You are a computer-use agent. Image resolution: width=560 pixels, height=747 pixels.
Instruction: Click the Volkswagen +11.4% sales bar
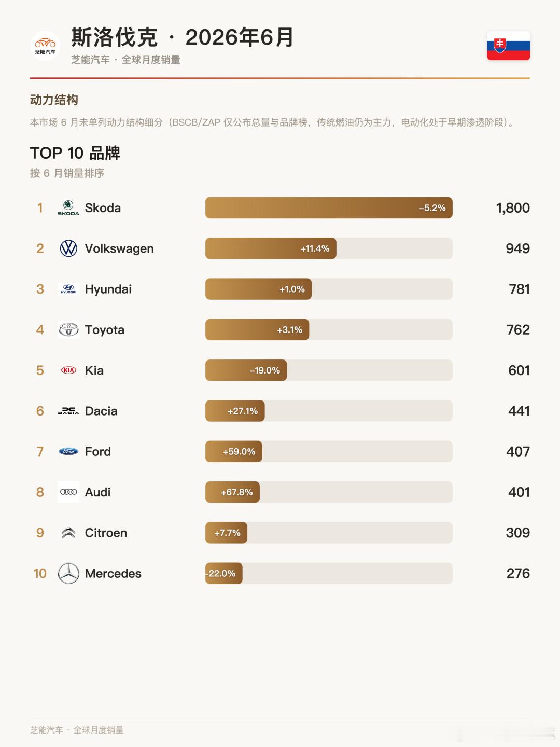coord(271,248)
